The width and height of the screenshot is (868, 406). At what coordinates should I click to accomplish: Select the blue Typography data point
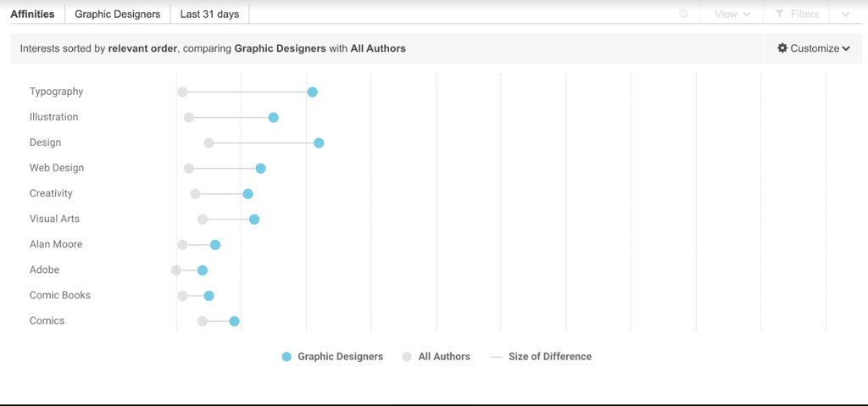pos(312,92)
